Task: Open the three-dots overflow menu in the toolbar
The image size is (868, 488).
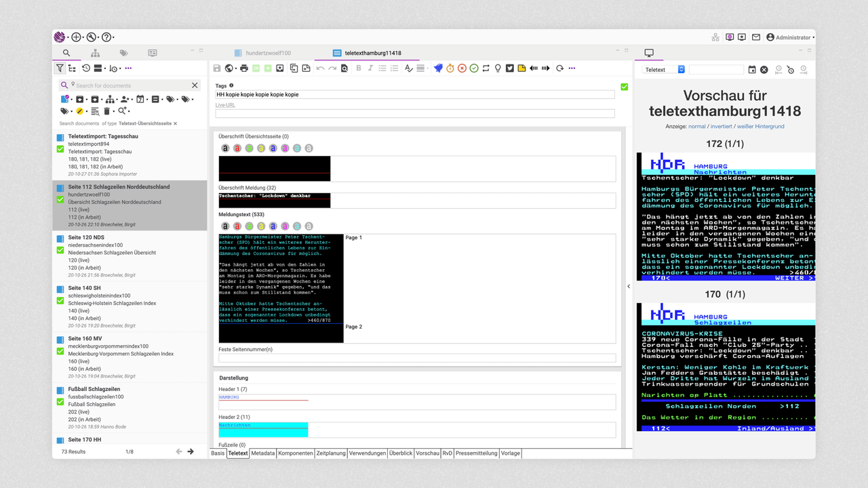Action: pos(572,68)
